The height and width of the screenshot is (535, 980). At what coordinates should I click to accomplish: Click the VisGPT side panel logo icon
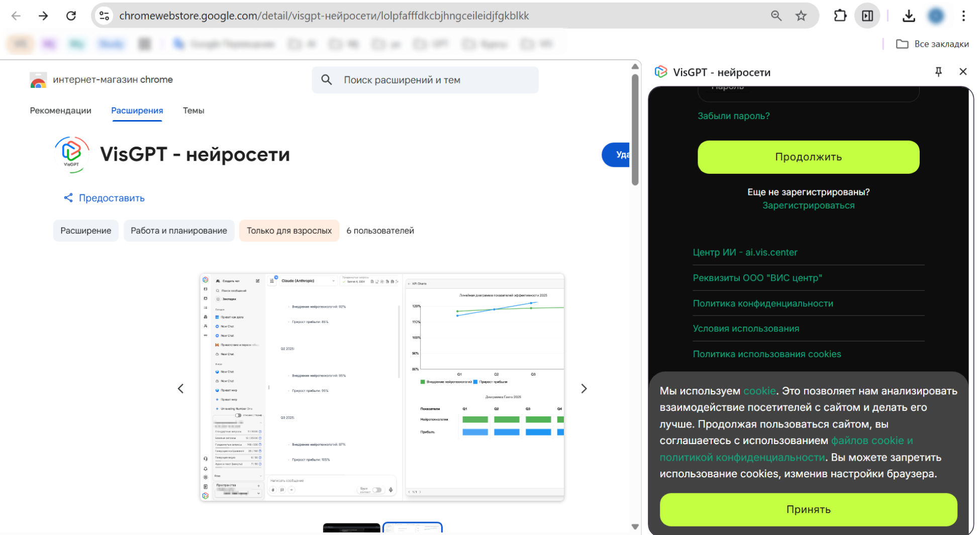coord(661,72)
